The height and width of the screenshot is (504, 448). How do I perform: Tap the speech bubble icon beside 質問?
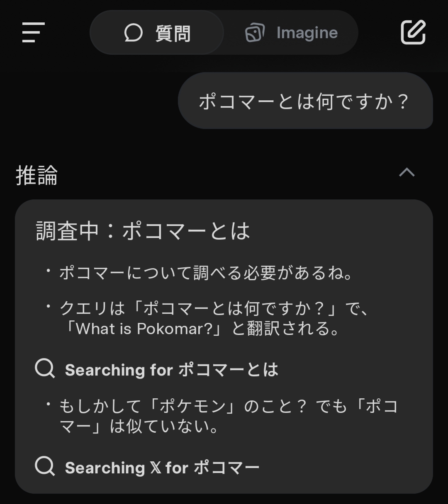coord(133,33)
